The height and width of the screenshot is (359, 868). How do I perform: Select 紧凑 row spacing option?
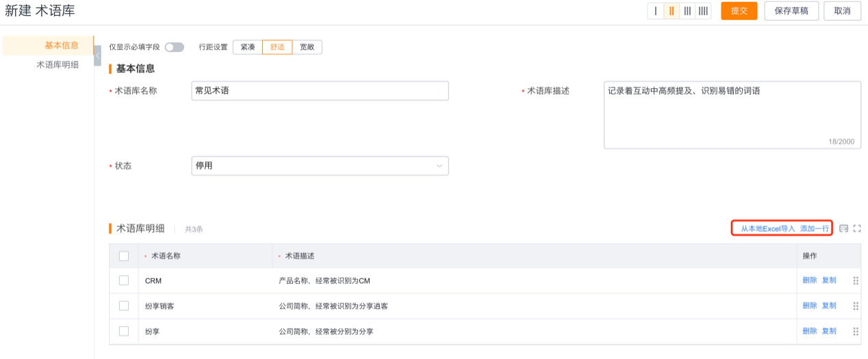248,47
